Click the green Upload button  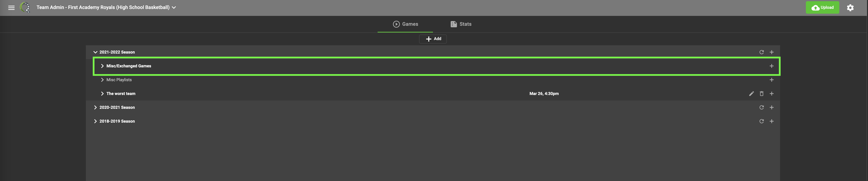(822, 7)
